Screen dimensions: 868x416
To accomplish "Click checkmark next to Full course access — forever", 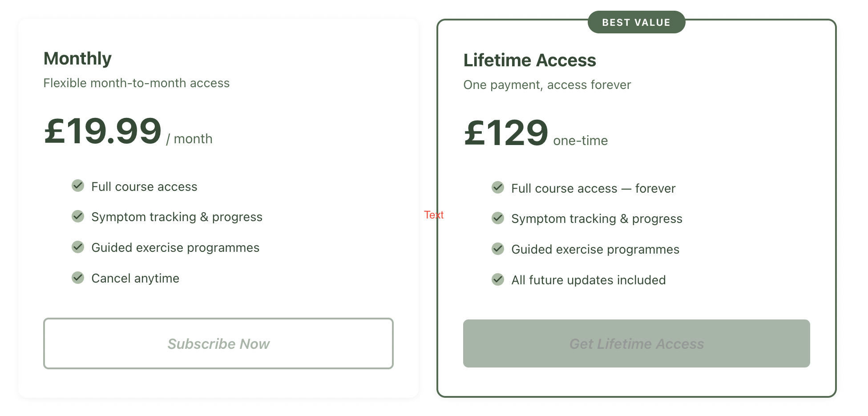I will coord(498,187).
